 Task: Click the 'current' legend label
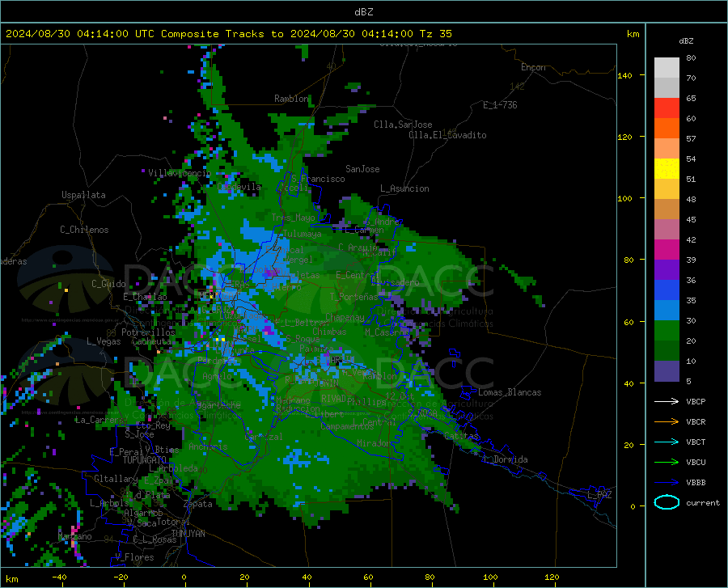tap(703, 502)
